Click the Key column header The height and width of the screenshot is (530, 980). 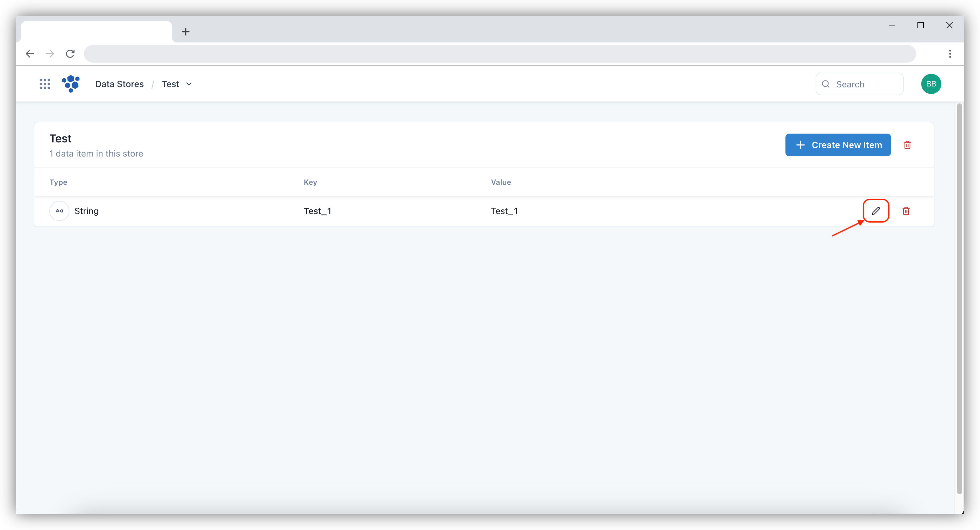pyautogui.click(x=310, y=182)
